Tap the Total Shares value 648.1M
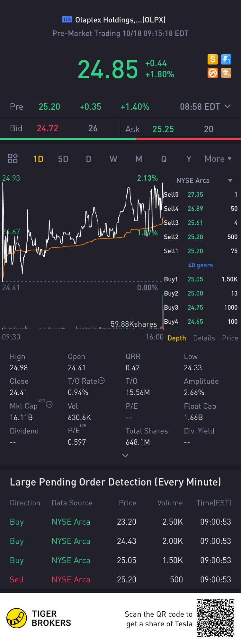Screen dimensions: 241x644 [x=138, y=442]
